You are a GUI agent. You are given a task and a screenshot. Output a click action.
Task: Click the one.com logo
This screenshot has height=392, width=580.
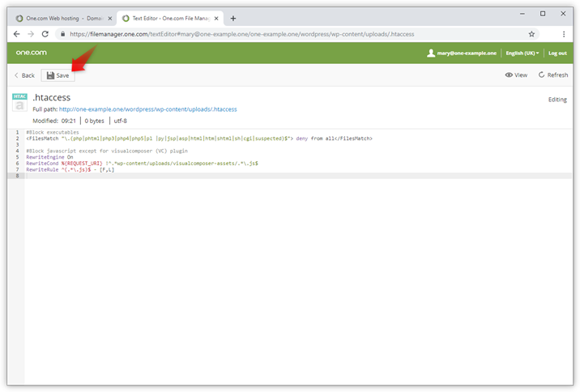pyautogui.click(x=32, y=53)
